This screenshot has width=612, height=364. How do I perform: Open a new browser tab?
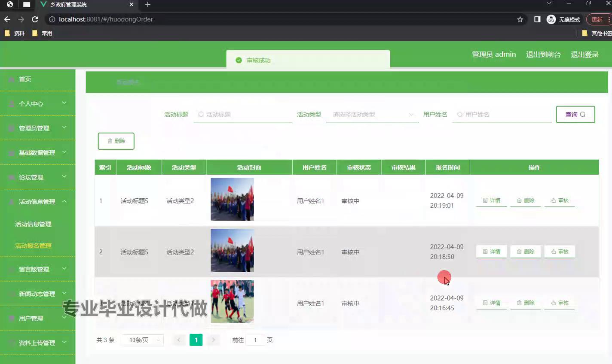(x=148, y=4)
